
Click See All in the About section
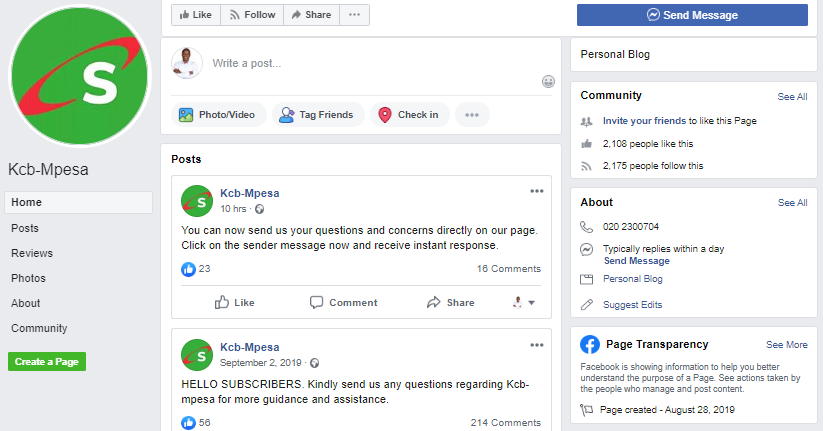point(792,203)
